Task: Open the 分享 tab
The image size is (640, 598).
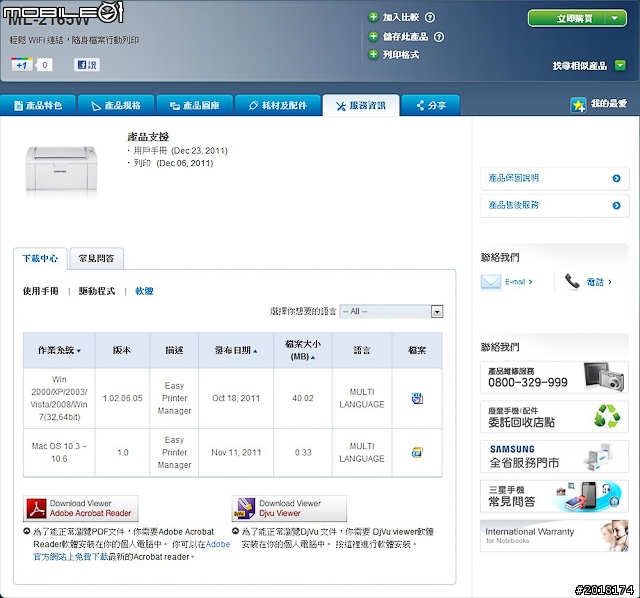Action: pyautogui.click(x=431, y=105)
